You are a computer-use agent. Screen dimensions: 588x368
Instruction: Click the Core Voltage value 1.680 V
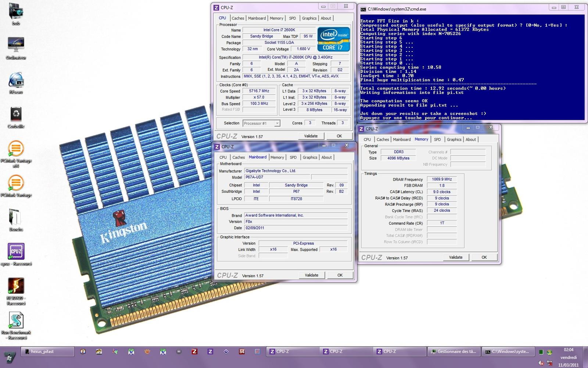(x=303, y=49)
